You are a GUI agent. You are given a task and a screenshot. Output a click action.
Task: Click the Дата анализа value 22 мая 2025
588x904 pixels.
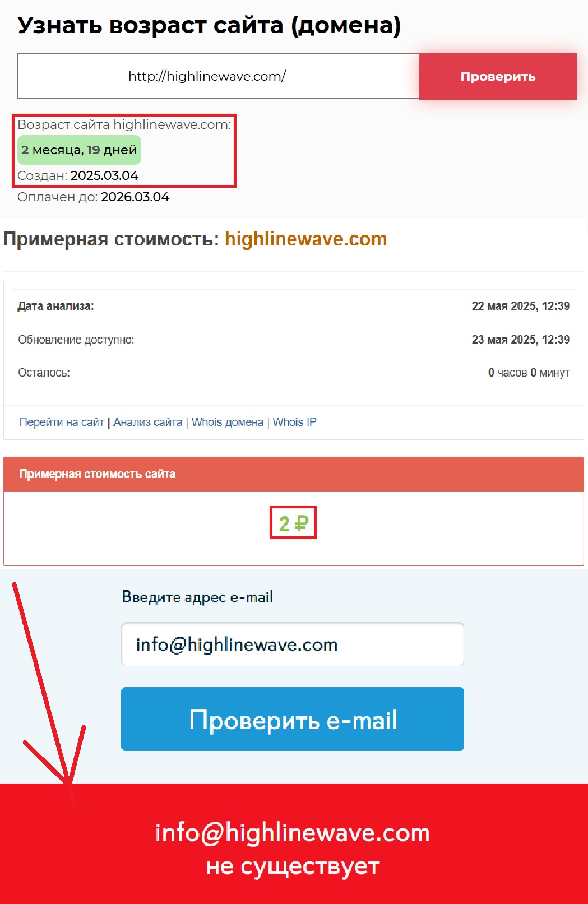tap(521, 306)
